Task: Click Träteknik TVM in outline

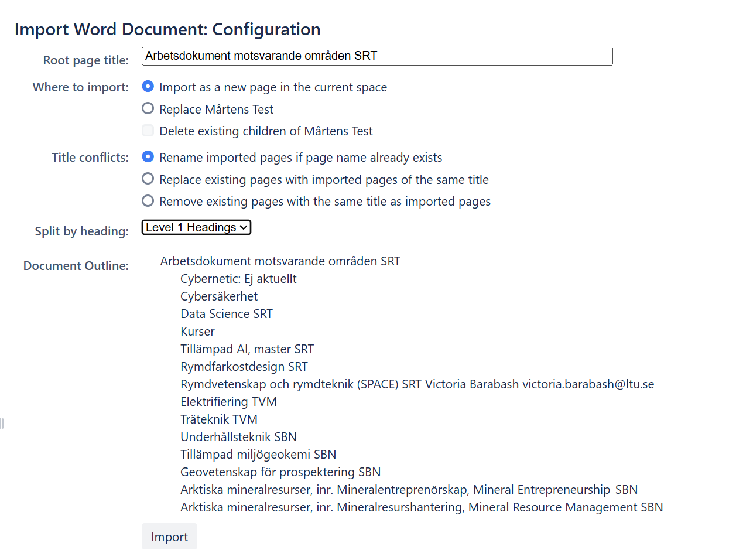Action: point(219,419)
